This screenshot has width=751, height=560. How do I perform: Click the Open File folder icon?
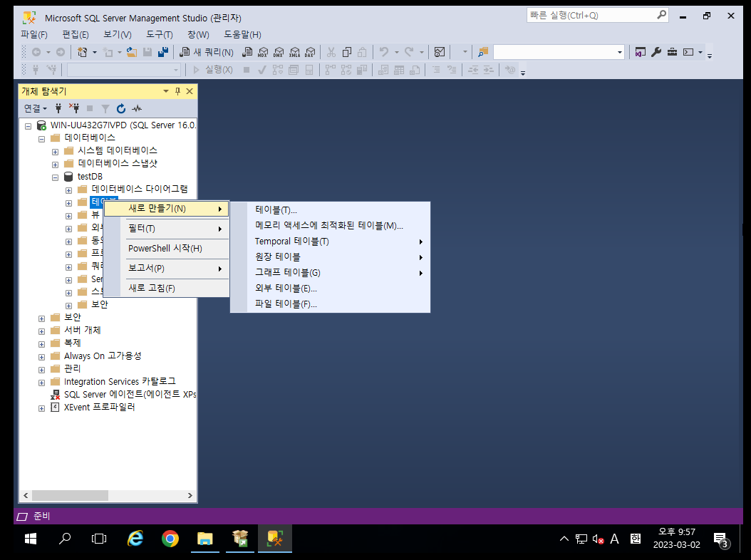pos(131,52)
